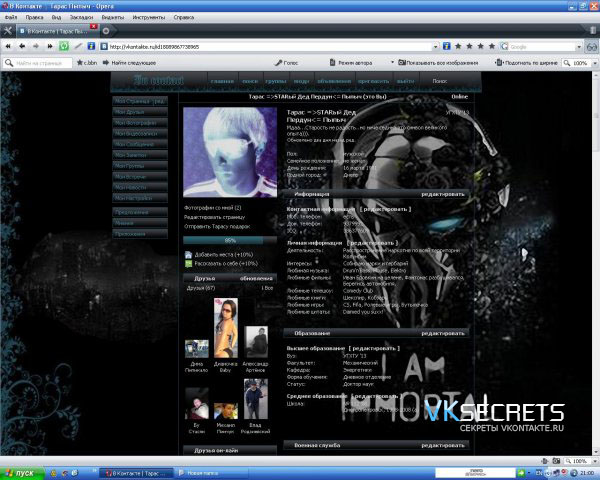Click выйти in VK header navigation

click(406, 81)
